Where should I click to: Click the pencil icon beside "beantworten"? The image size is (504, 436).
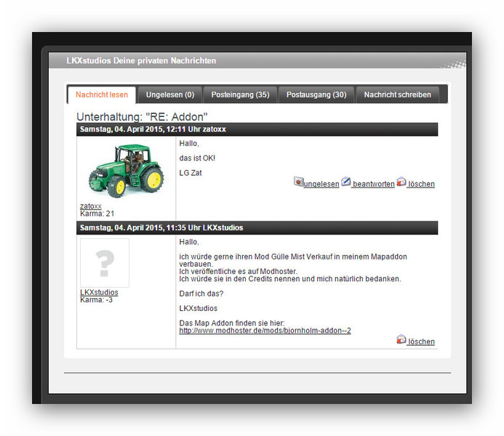pyautogui.click(x=346, y=182)
